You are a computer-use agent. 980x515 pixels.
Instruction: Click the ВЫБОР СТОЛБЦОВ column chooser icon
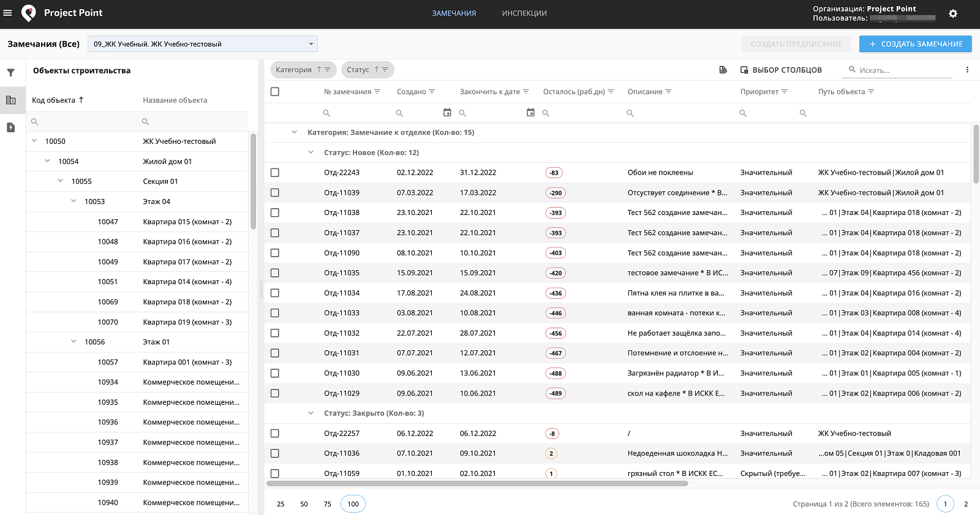click(744, 70)
